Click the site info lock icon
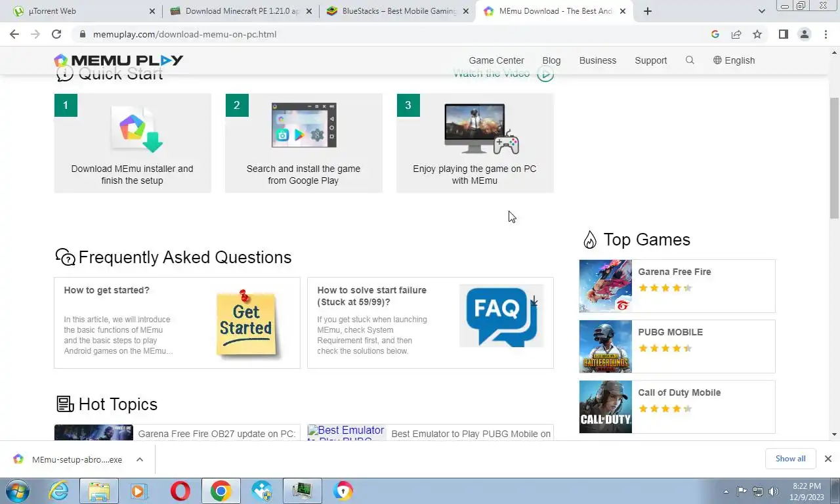Viewport: 840px width, 504px height. click(82, 34)
